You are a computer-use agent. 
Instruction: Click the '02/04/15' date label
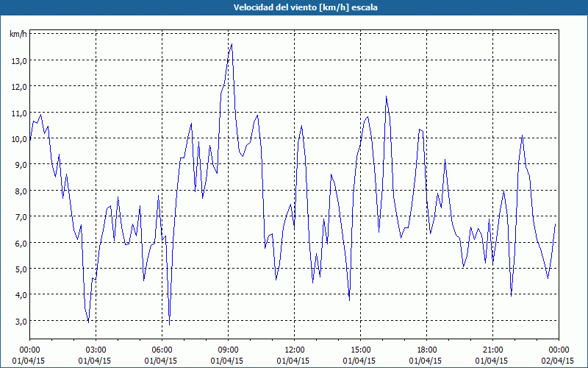click(558, 361)
